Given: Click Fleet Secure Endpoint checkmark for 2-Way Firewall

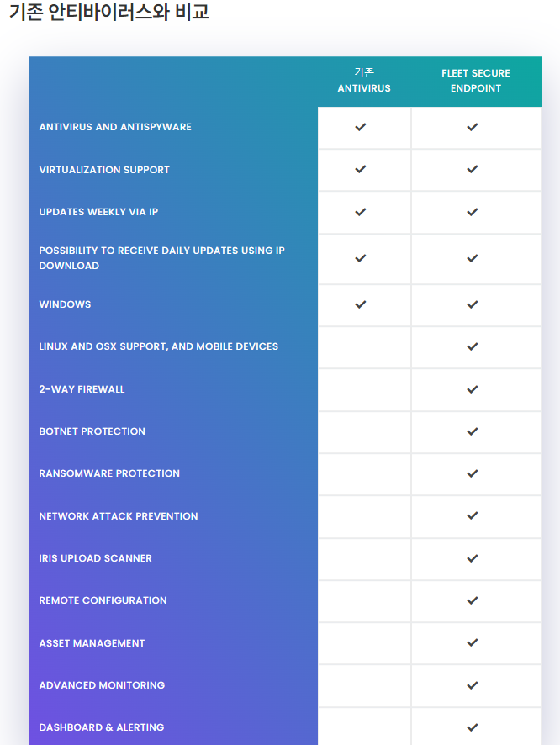Looking at the screenshot, I should coord(473,389).
